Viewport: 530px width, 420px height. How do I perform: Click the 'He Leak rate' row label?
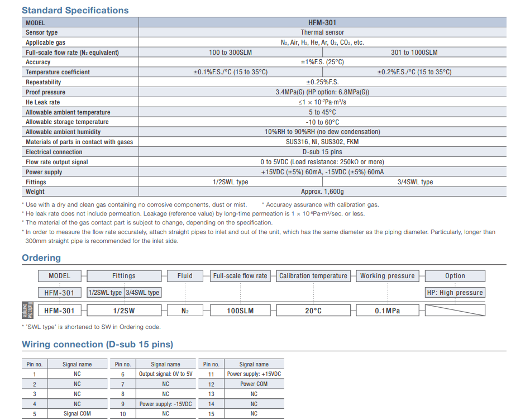tap(42, 102)
